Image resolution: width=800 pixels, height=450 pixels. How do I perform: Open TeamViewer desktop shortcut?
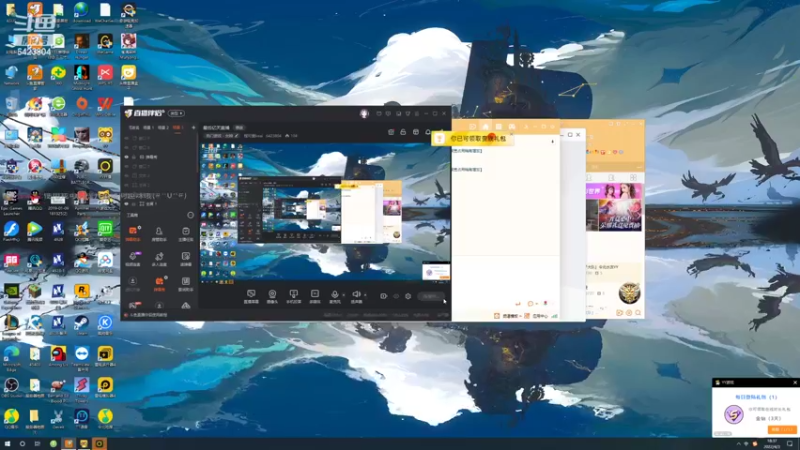click(x=82, y=355)
